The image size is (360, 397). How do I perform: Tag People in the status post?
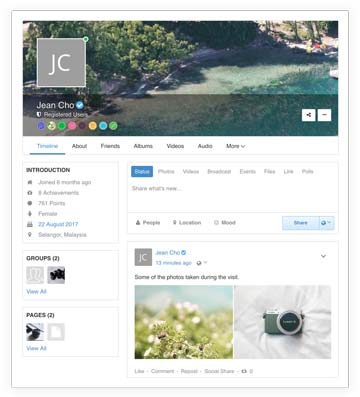coord(148,223)
